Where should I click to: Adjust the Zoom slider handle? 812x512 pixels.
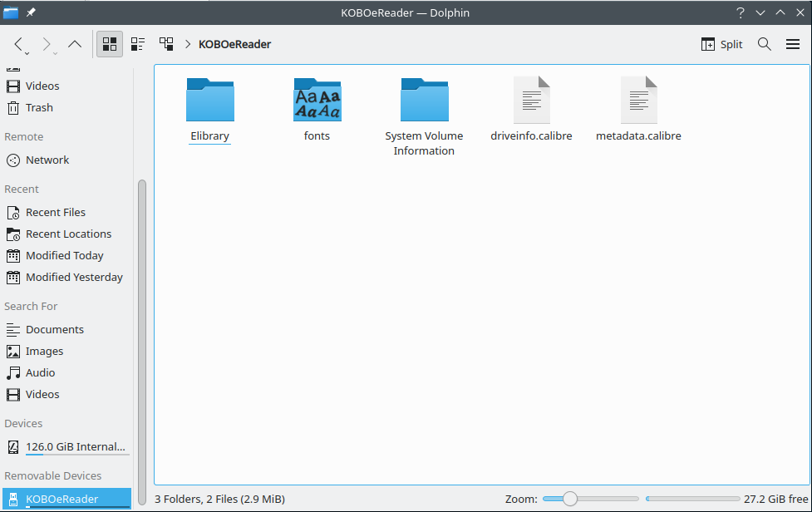569,499
